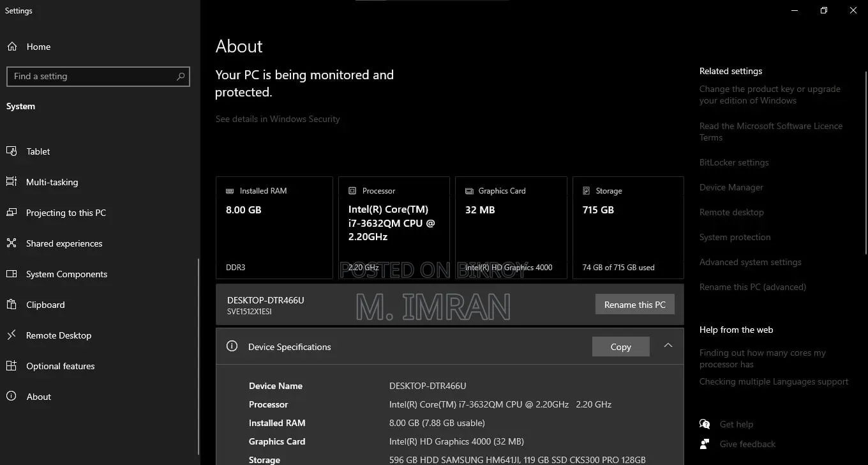
Task: Open Remote desktop related setting
Action: click(731, 212)
